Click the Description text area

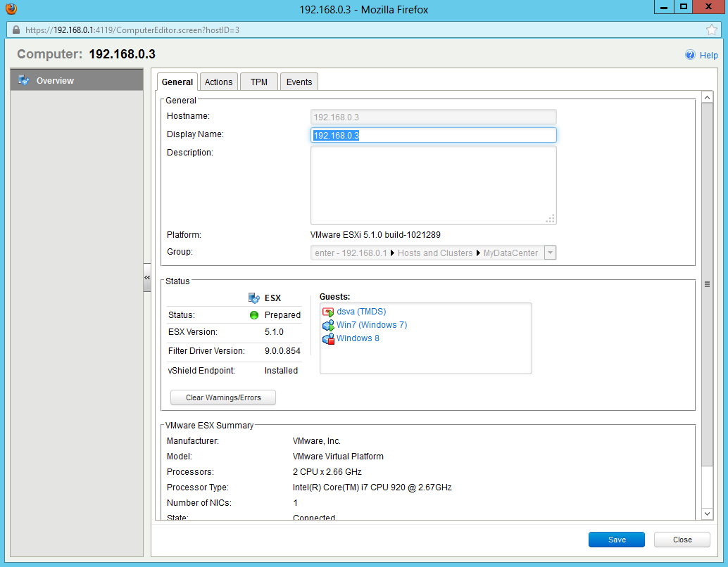(433, 185)
